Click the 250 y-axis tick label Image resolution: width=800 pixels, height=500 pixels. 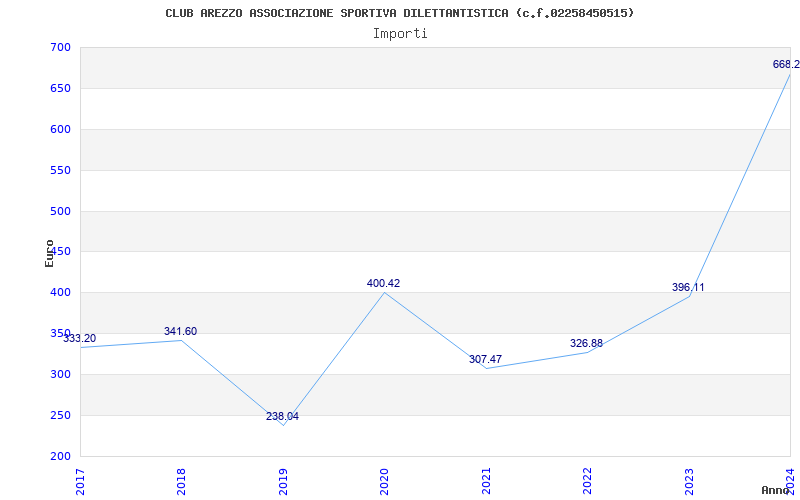(x=60, y=415)
